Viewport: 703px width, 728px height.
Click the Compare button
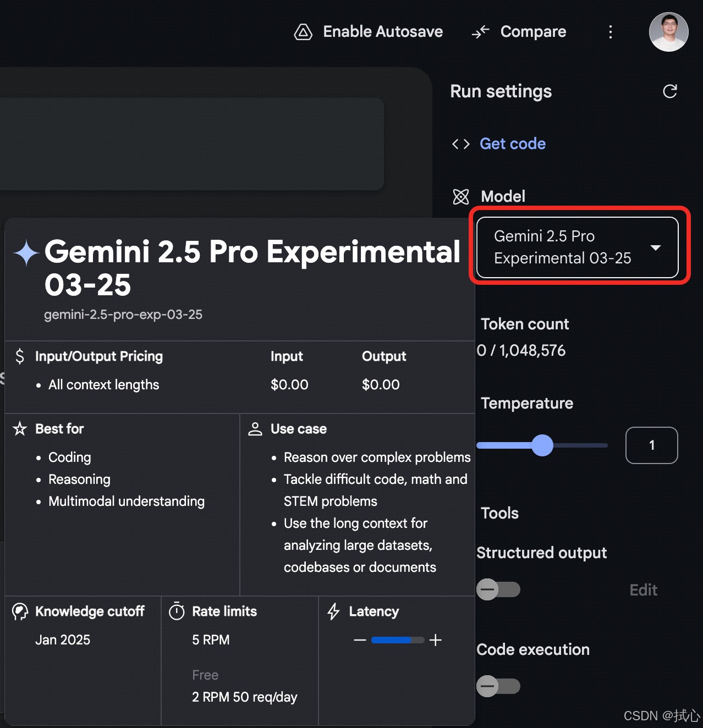point(519,32)
